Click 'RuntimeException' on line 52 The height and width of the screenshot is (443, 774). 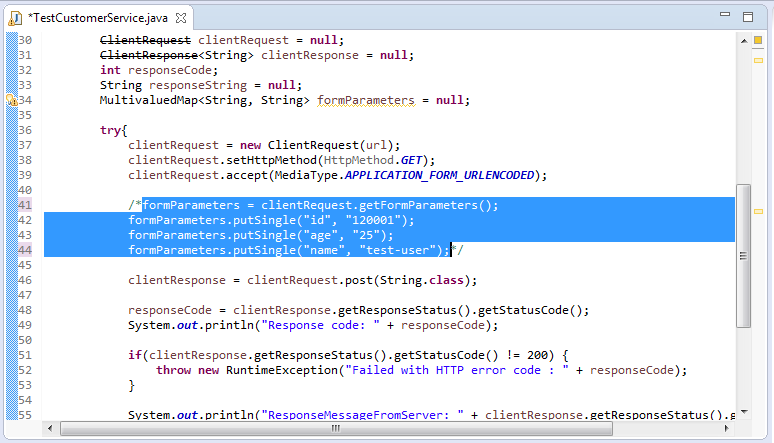pos(281,370)
